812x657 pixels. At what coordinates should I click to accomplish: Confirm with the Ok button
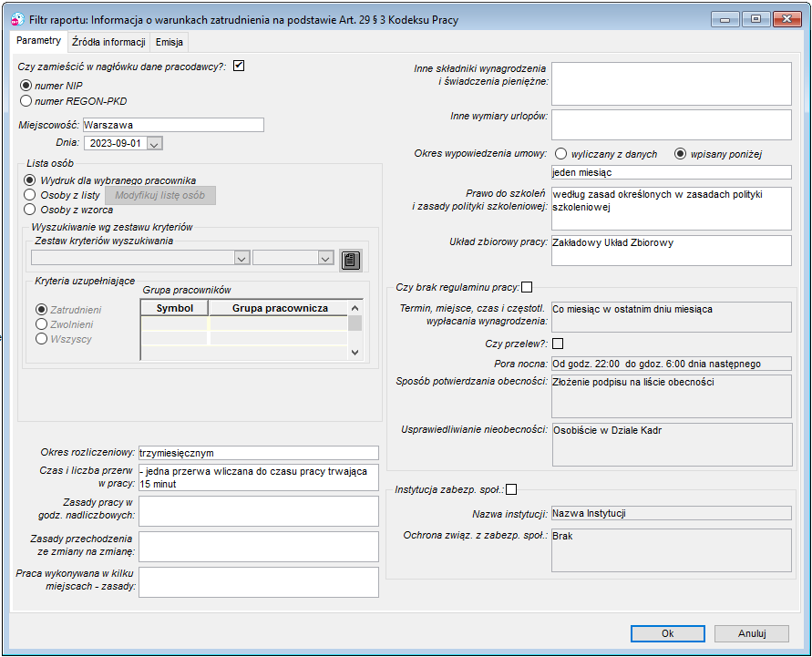[x=667, y=633]
